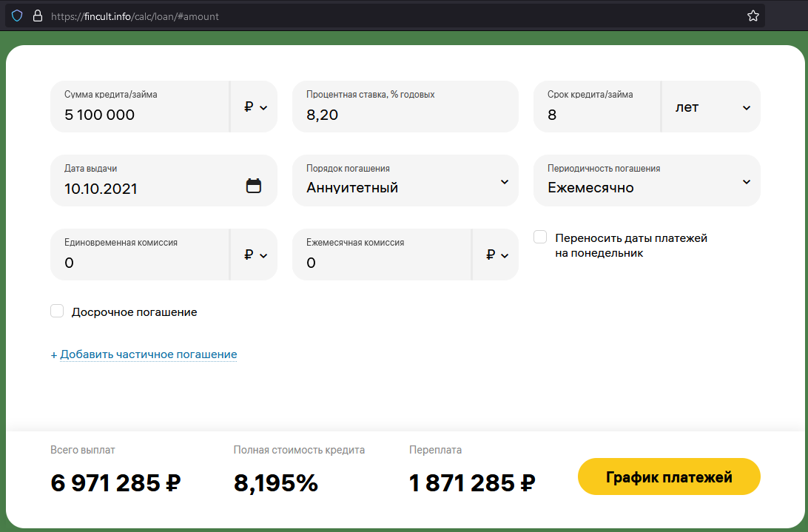Open the 'График платежей' button
Viewport: 808px width, 532px height.
tap(669, 477)
